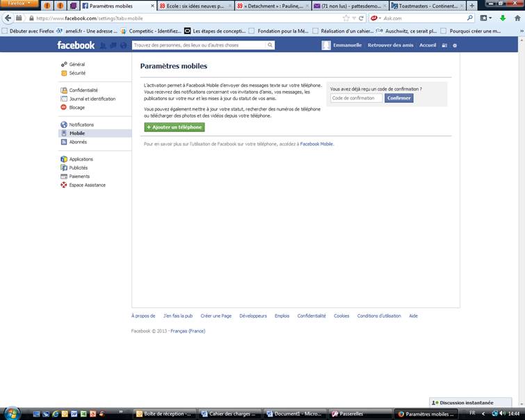Open the ameli.fr bookmark
Screen dimensions: 525x420
coord(87,31)
